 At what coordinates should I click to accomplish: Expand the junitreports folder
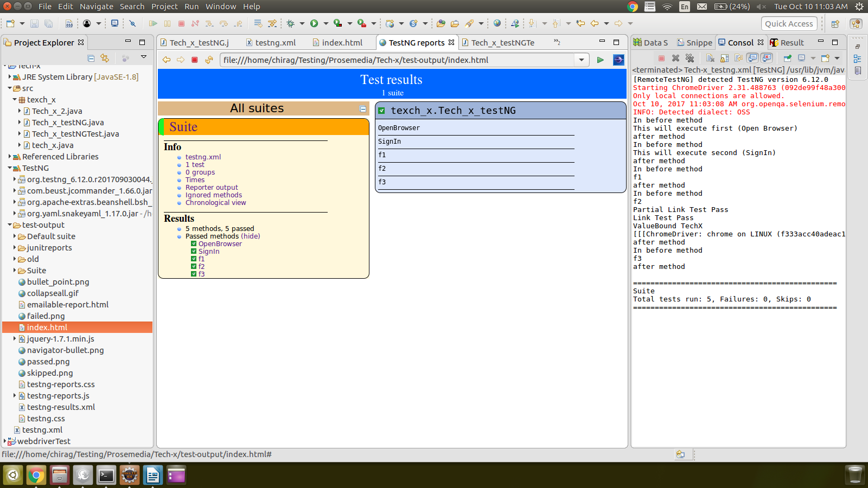(15, 248)
